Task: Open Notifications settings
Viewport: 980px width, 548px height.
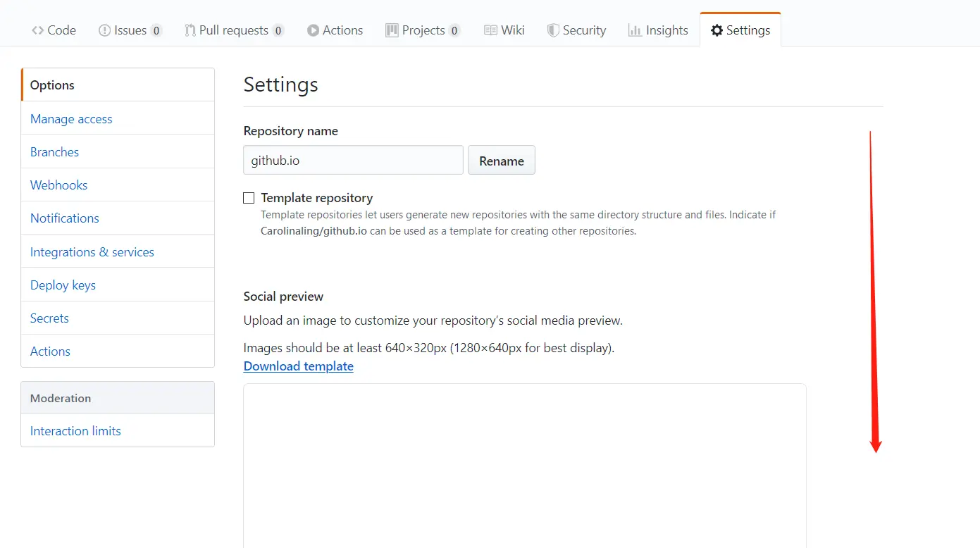Action: coord(118,218)
